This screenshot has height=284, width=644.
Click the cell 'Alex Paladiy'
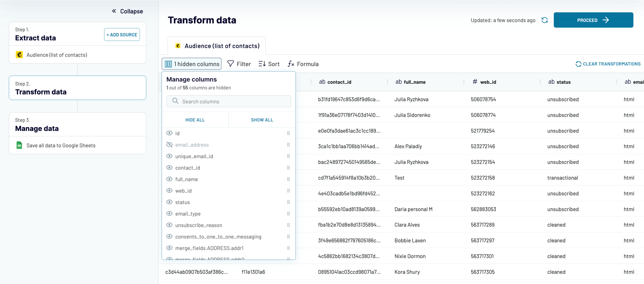[x=408, y=146]
